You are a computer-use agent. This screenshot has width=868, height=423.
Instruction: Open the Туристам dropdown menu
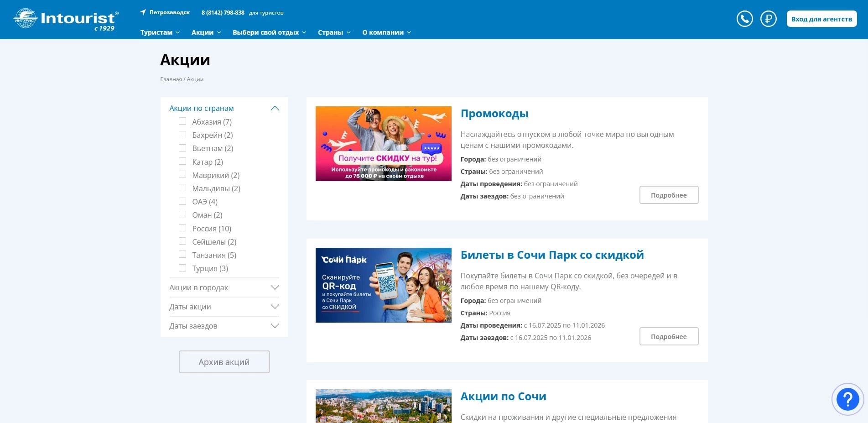[x=156, y=32]
